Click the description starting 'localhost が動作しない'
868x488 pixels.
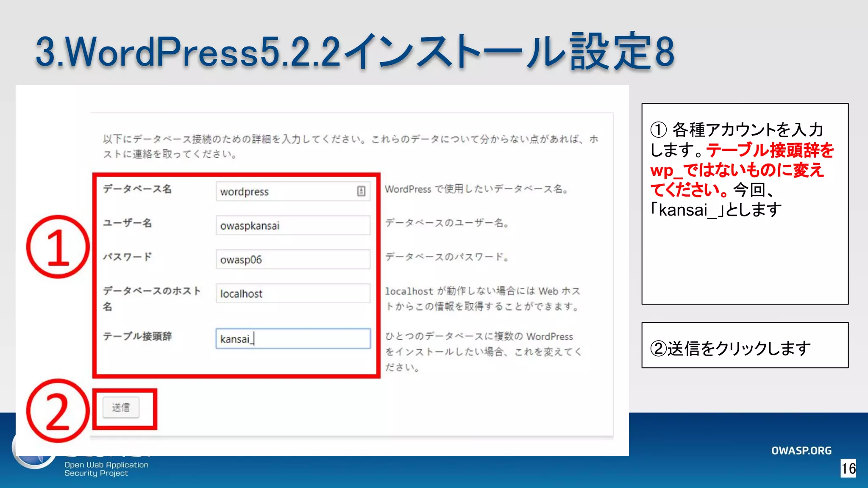483,298
